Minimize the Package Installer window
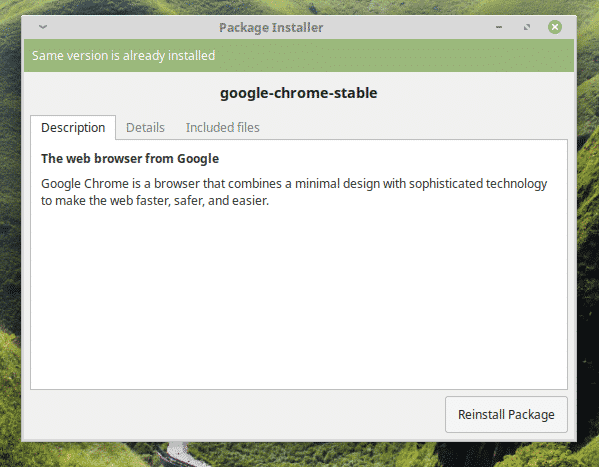599x467 pixels. [x=499, y=27]
